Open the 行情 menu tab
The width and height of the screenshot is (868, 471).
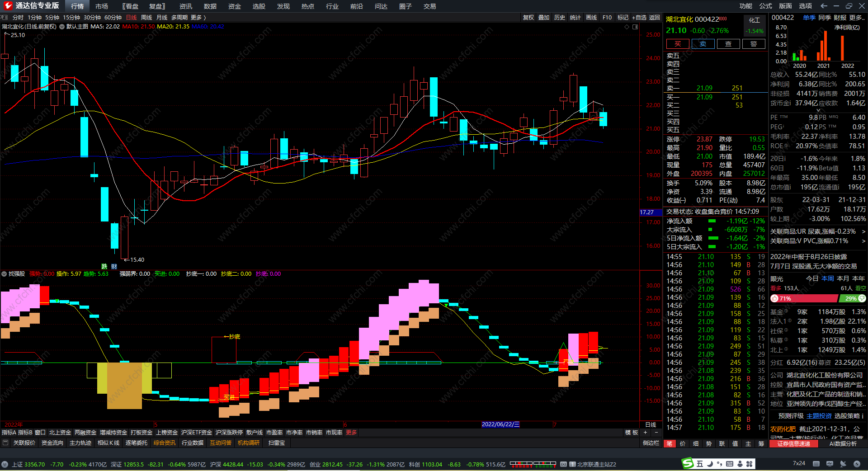pyautogui.click(x=77, y=6)
